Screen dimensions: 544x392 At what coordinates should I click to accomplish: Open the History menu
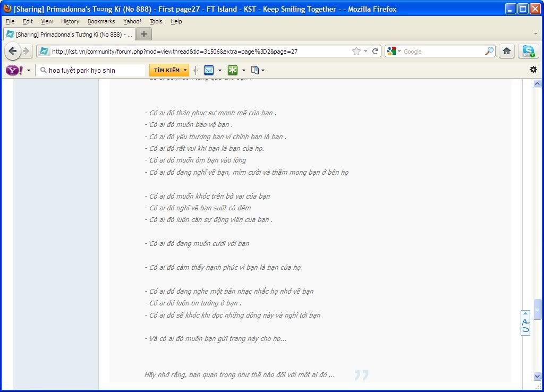click(x=70, y=21)
